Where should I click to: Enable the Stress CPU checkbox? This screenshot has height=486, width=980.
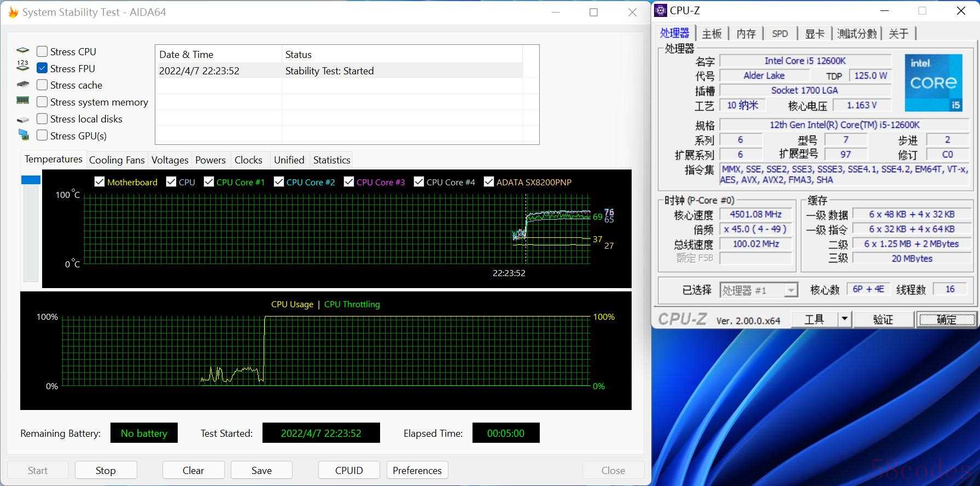(x=42, y=51)
